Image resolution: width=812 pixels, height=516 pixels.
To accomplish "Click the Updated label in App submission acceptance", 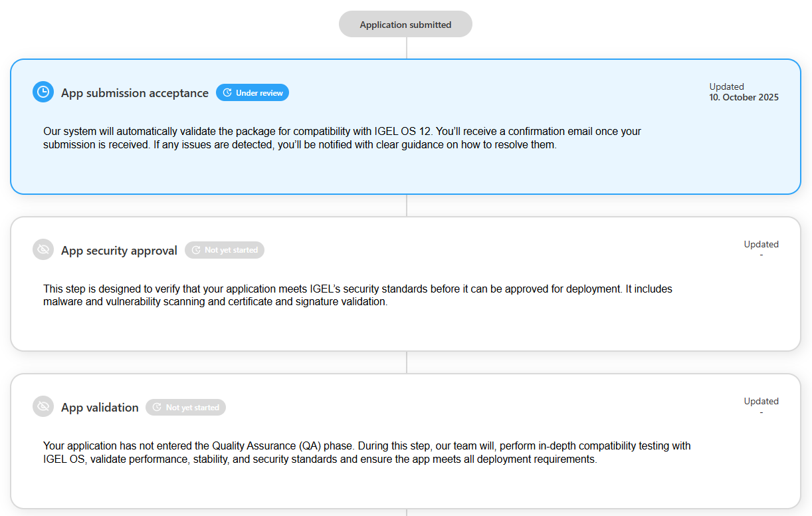I will 726,86.
